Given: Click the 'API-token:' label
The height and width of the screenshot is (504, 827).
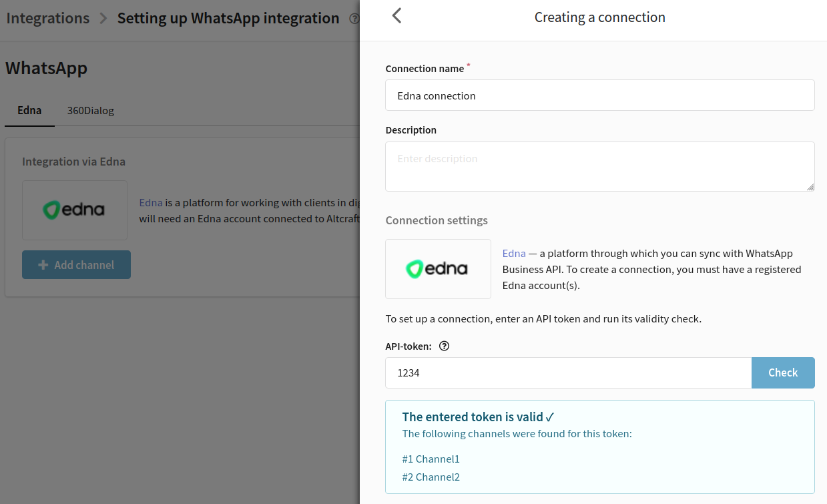Looking at the screenshot, I should point(408,346).
